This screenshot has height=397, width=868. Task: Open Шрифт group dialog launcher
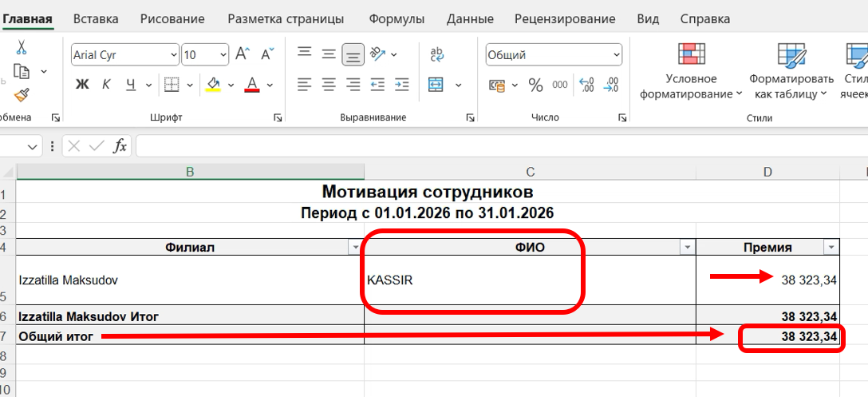coord(278,117)
